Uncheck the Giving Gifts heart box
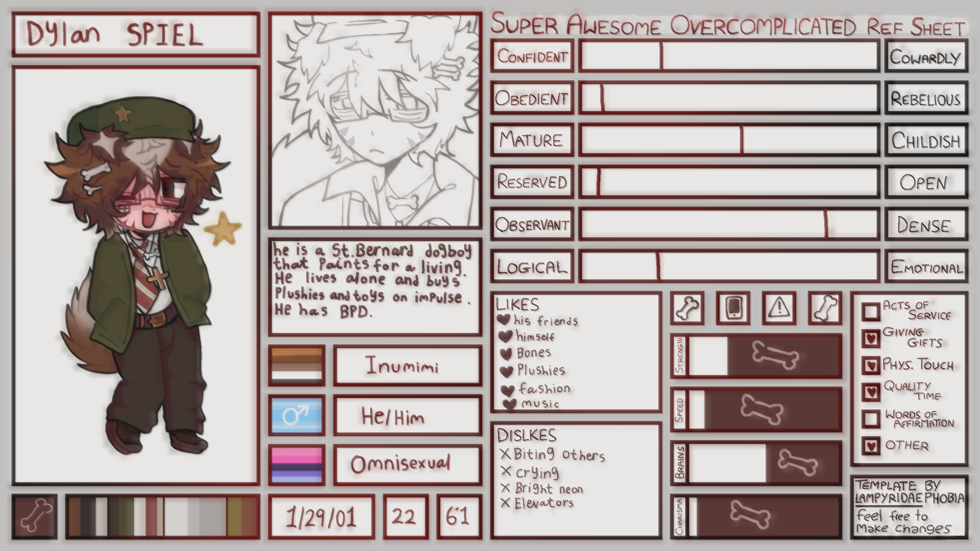This screenshot has height=551, width=980. (x=871, y=338)
